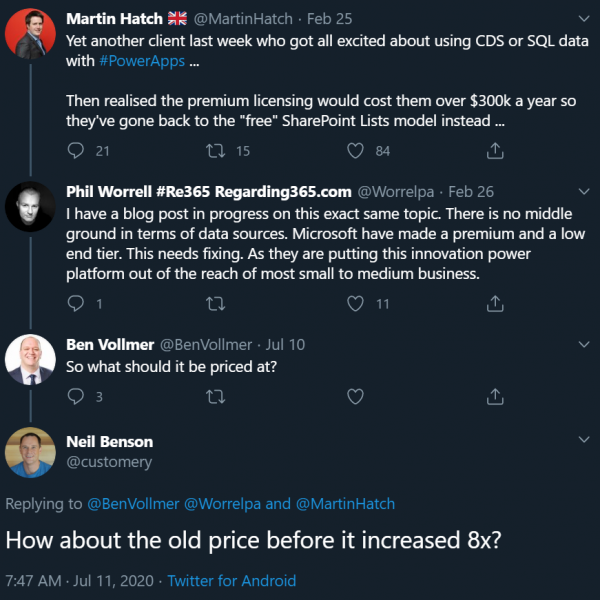View Neil Benson's profile picture

[30, 452]
